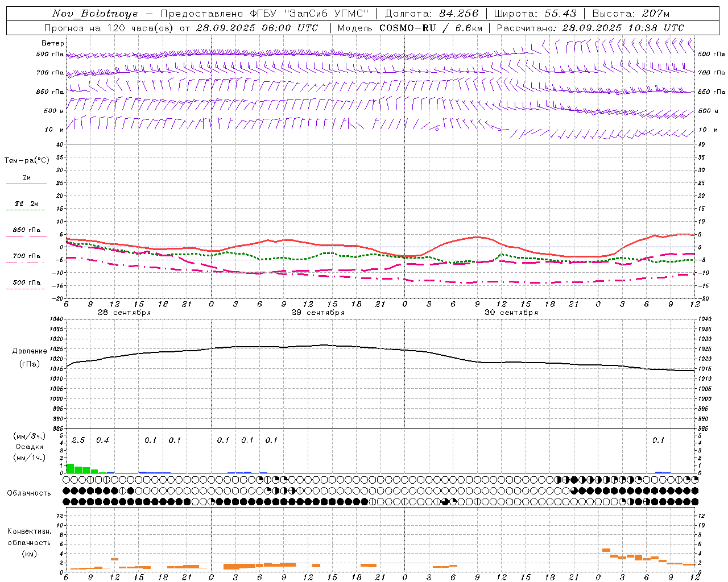Click the Ветер panel label
The width and height of the screenshot is (728, 582).
53,43
